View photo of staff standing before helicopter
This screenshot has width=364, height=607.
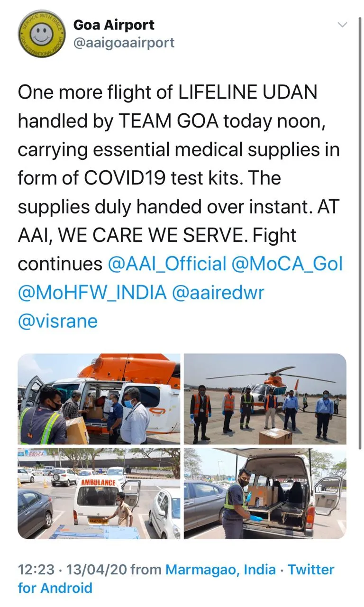point(265,399)
